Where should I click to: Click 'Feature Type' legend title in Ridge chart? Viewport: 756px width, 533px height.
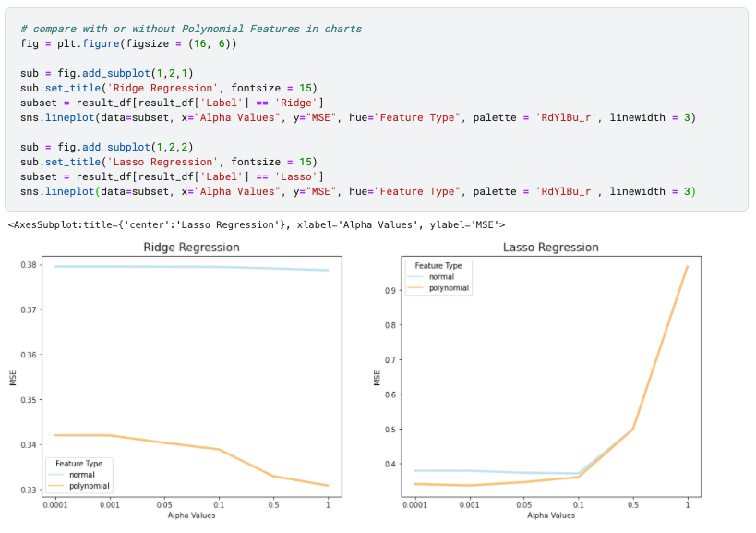point(78,464)
